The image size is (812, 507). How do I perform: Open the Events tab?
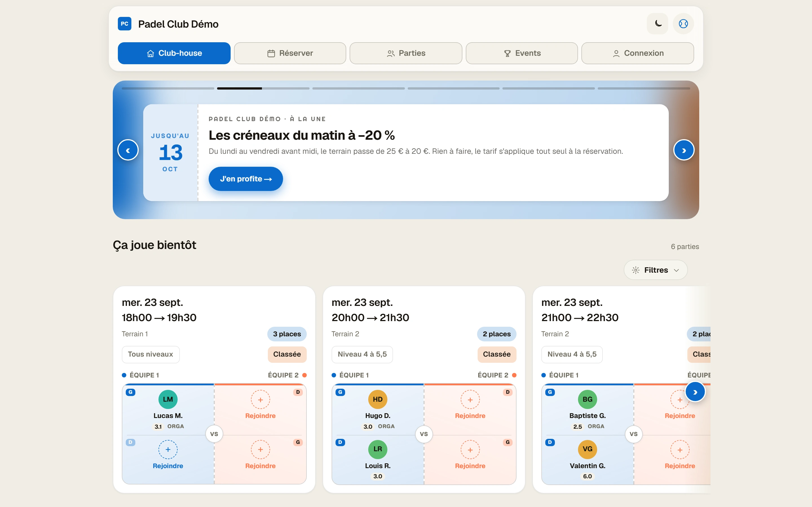(x=522, y=53)
